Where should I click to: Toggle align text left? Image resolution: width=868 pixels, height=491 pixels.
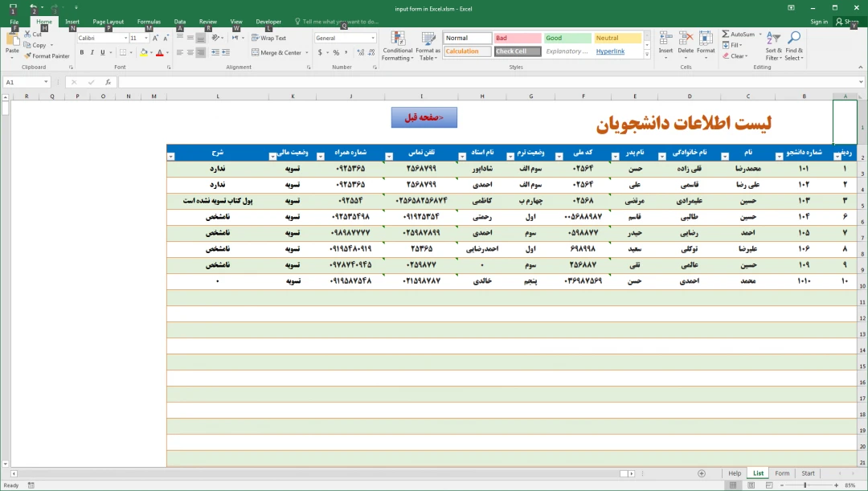[180, 52]
